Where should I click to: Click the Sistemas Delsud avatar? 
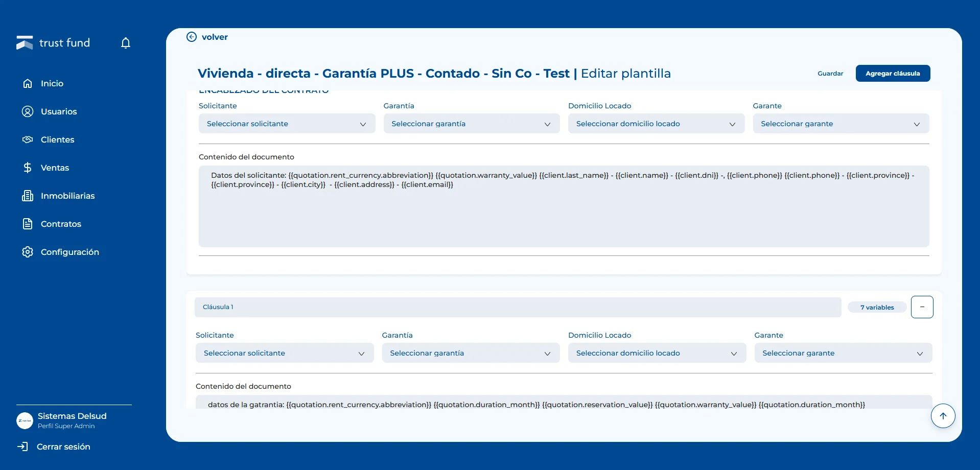pyautogui.click(x=25, y=421)
